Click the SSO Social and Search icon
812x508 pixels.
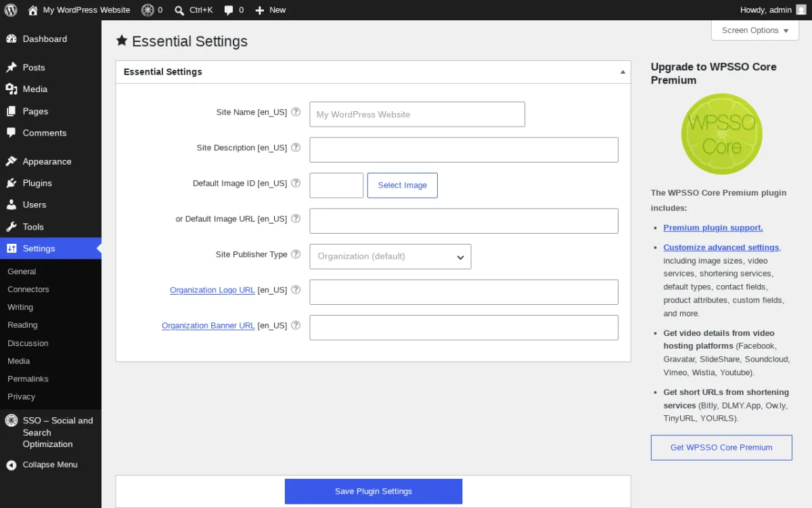click(x=12, y=421)
